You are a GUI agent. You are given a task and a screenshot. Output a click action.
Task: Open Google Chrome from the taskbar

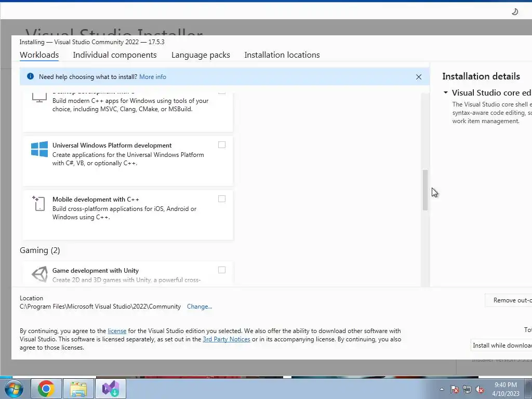tap(46, 389)
